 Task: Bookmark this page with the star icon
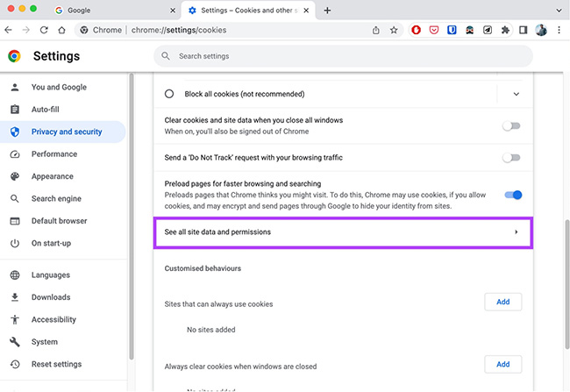[x=394, y=30]
